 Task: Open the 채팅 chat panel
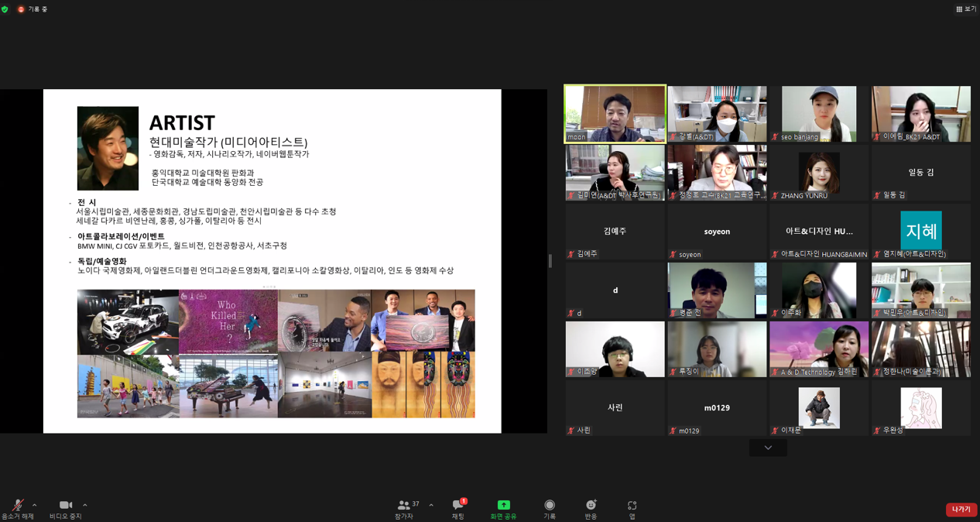457,506
